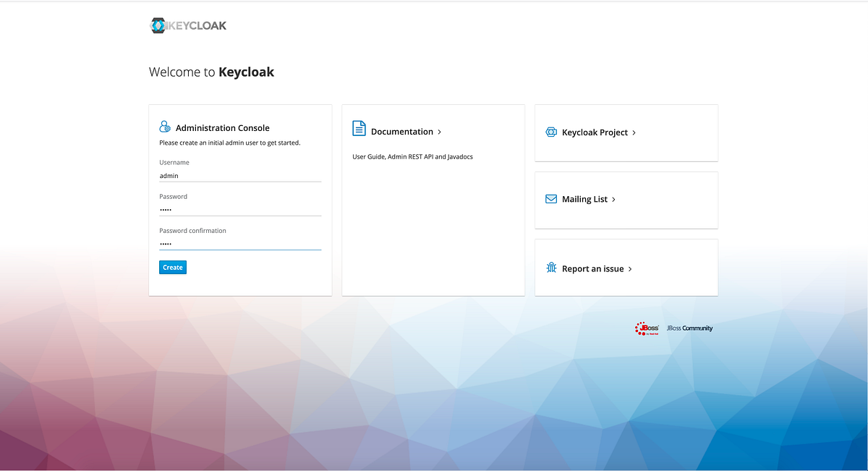Click the Keycloak Project shield icon
868x471 pixels.
pyautogui.click(x=550, y=132)
